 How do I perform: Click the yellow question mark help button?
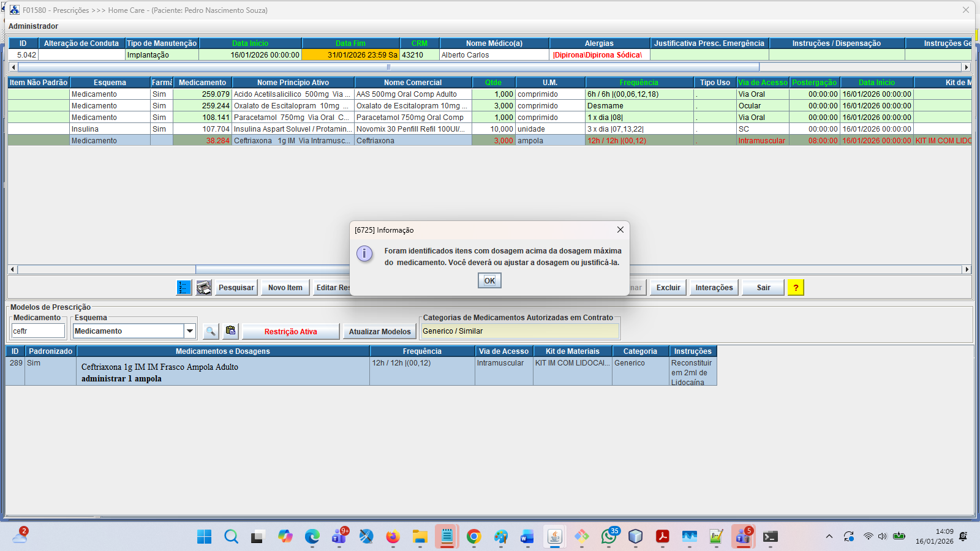(x=796, y=288)
